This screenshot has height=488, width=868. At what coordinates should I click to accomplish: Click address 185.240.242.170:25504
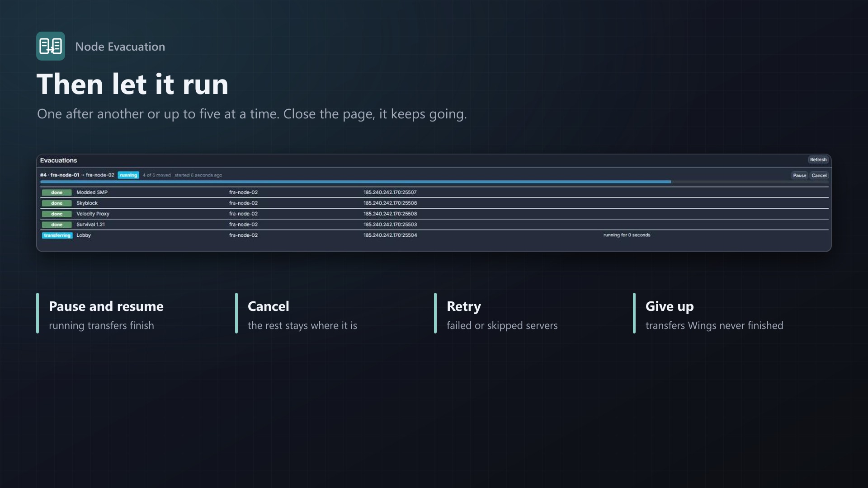pyautogui.click(x=390, y=235)
